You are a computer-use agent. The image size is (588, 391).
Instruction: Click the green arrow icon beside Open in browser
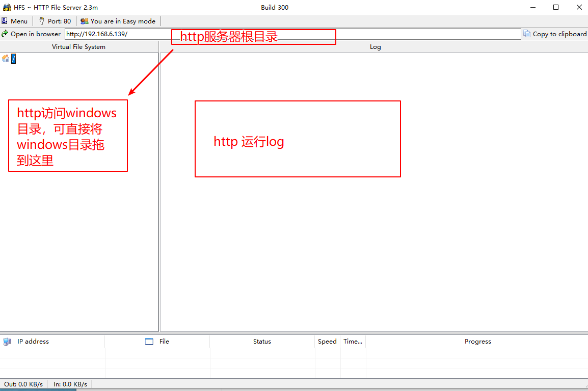(x=5, y=34)
